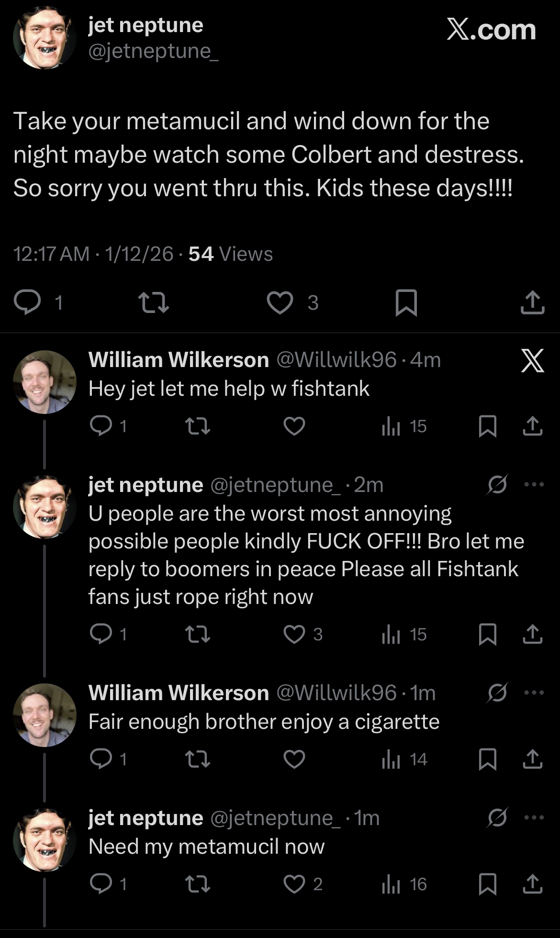Open the X logo beside William's first reply

click(532, 360)
